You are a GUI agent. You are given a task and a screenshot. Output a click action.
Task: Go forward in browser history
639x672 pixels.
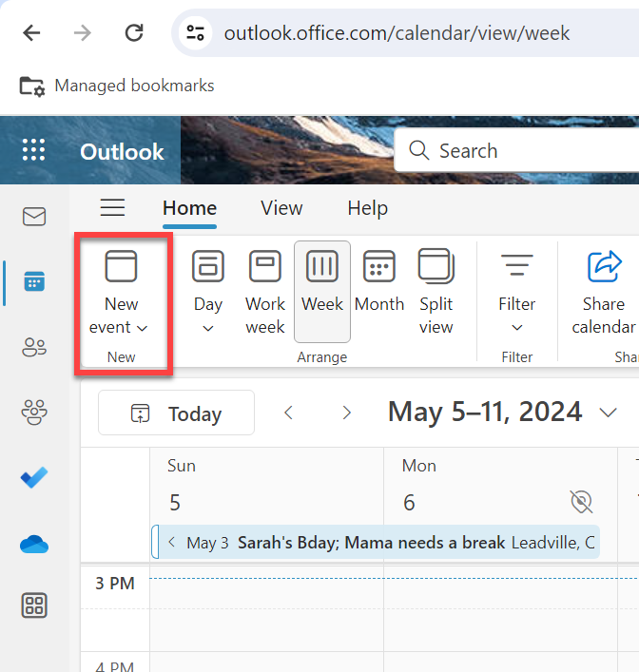point(83,33)
